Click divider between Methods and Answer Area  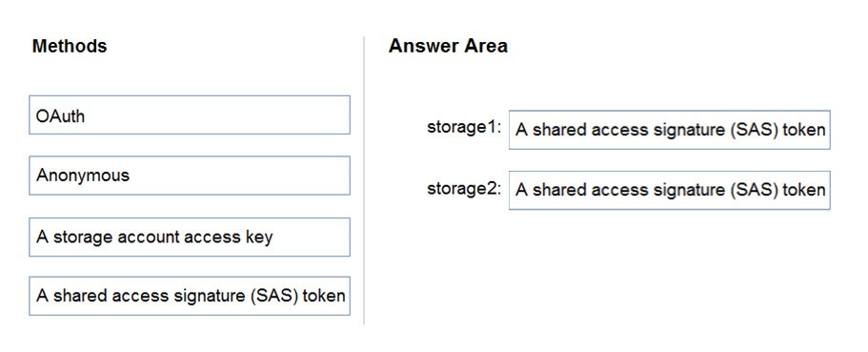click(x=364, y=180)
